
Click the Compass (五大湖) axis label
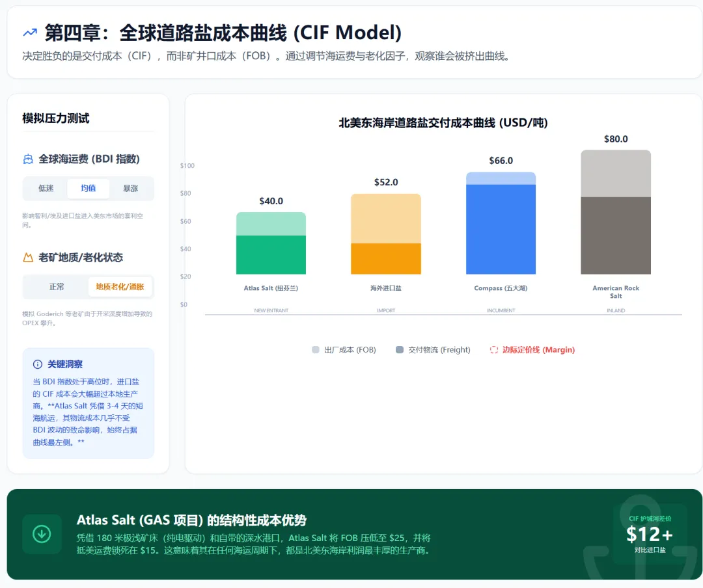pos(501,288)
